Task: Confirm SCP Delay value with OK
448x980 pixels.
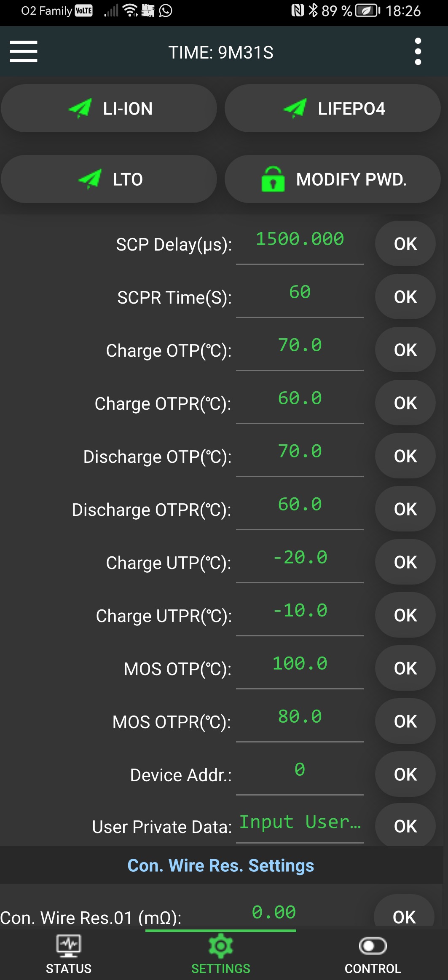Action: coord(405,244)
